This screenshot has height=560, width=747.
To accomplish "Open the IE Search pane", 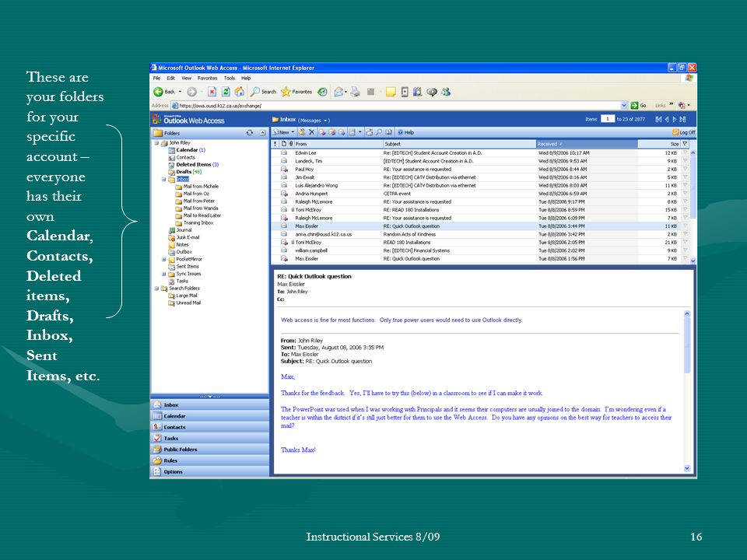I will [264, 92].
